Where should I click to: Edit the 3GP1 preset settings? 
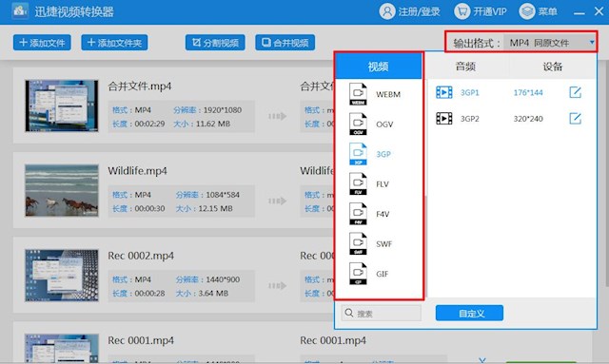575,92
